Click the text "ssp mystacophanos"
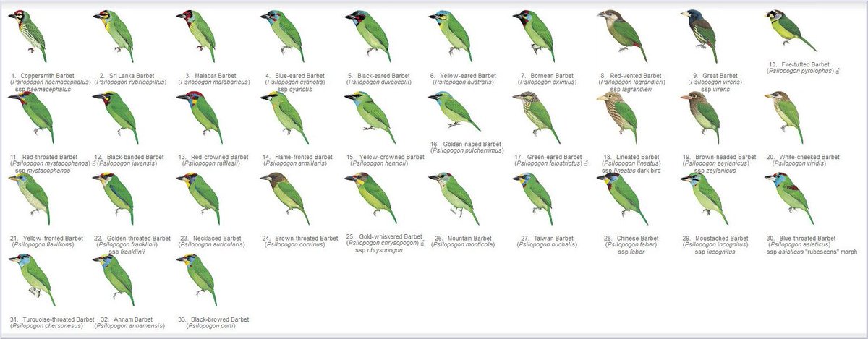Screen dimensions: 868x339 pyautogui.click(x=43, y=171)
